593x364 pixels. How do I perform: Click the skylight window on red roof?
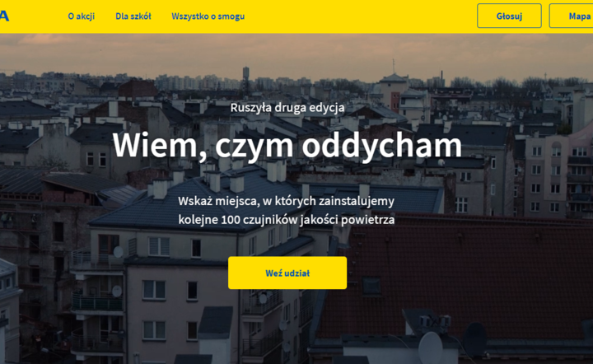pyautogui.click(x=371, y=285)
